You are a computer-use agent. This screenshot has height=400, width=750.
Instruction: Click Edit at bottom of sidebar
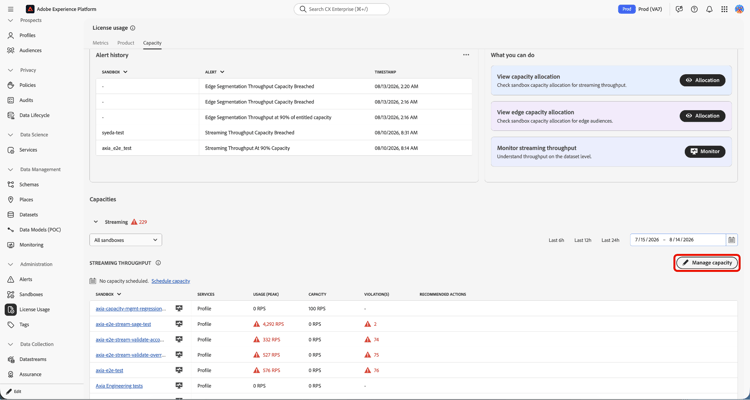click(14, 391)
